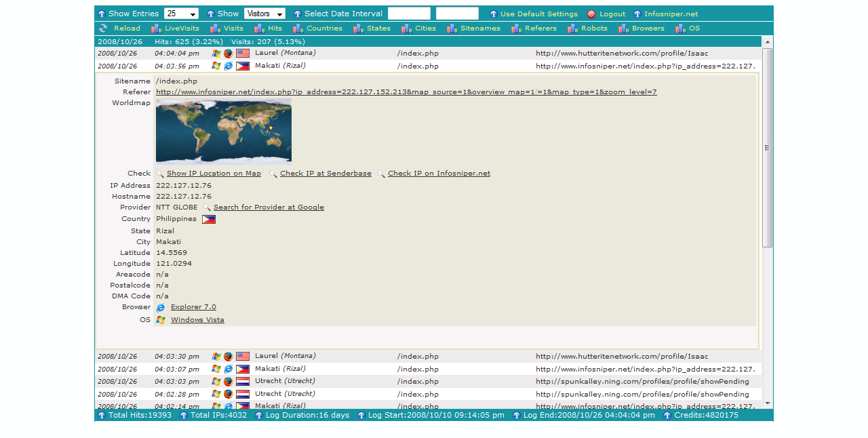Viewport: 868px width, 438px height.
Task: Open the Show Entries 25 dropdown
Action: pyautogui.click(x=181, y=14)
